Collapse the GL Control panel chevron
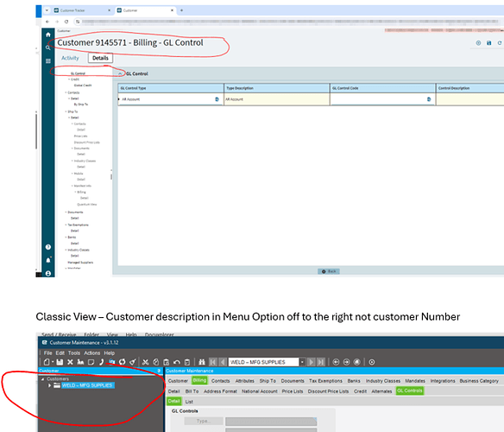This screenshot has height=432, width=504. [x=120, y=73]
